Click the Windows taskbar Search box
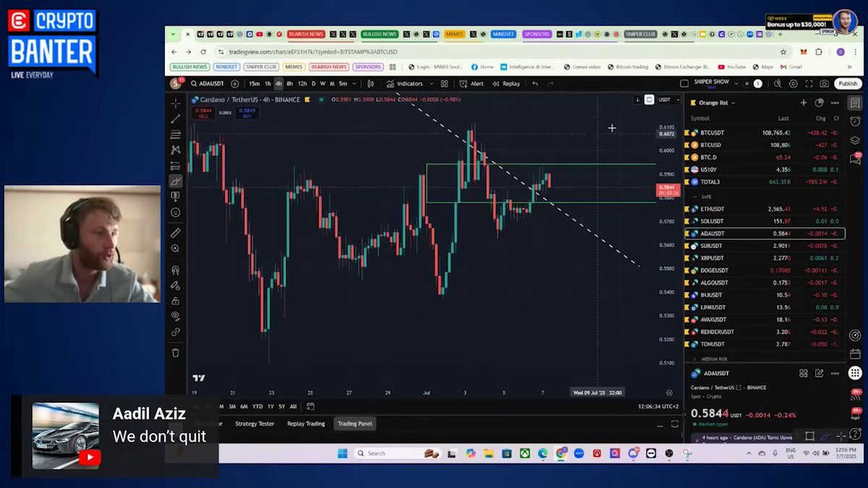 398,453
